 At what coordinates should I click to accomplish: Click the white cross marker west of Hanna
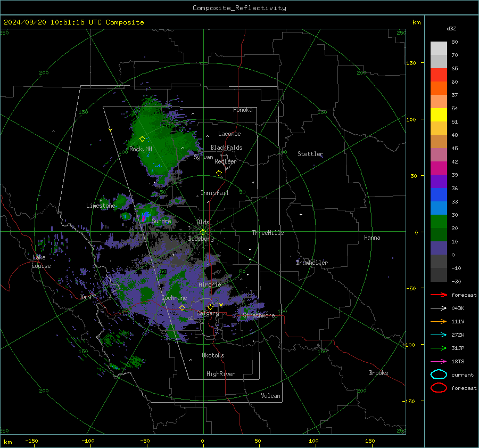(301, 214)
